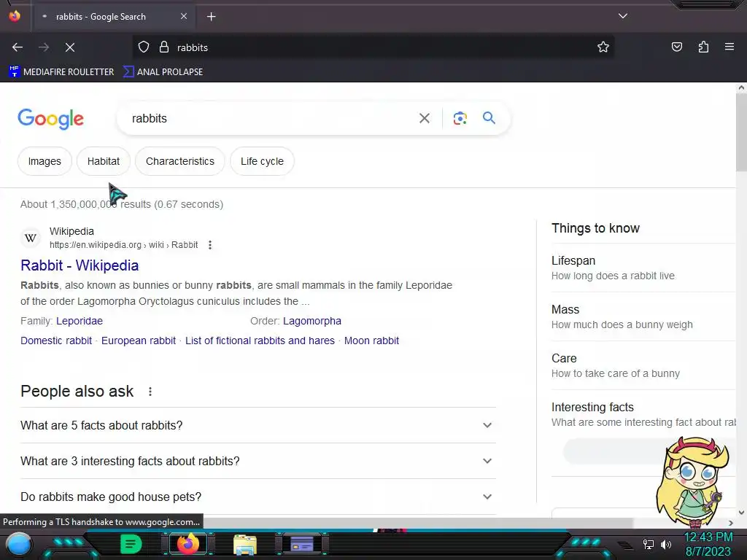
Task: Open People also ask options menu
Action: [x=150, y=392]
